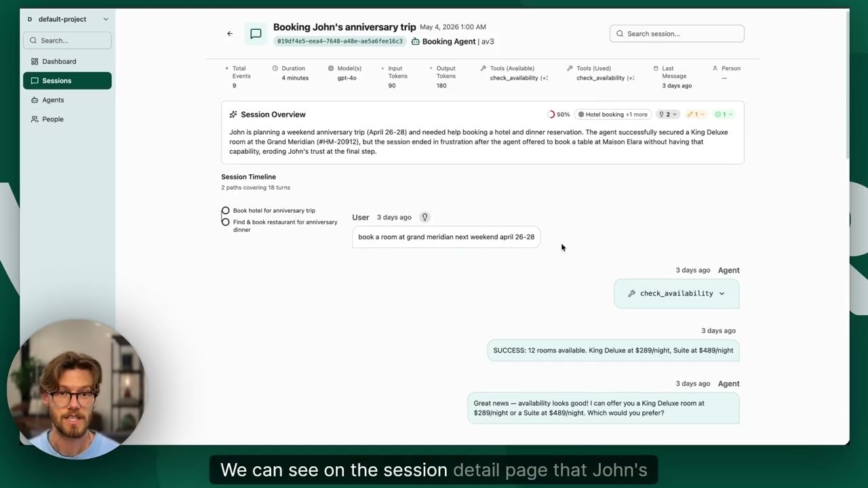Image resolution: width=868 pixels, height=488 pixels.
Task: Focus the sidebar Search field
Action: [67, 41]
